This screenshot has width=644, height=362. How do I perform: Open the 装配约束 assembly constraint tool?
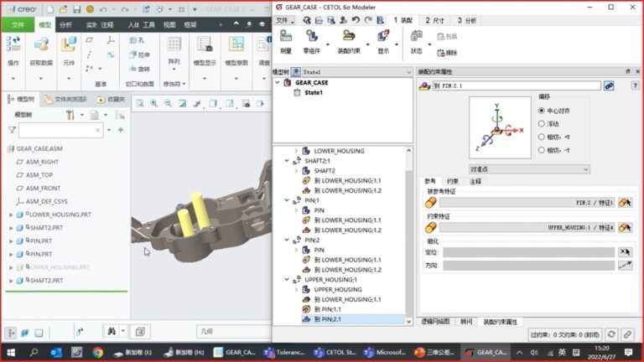349,42
